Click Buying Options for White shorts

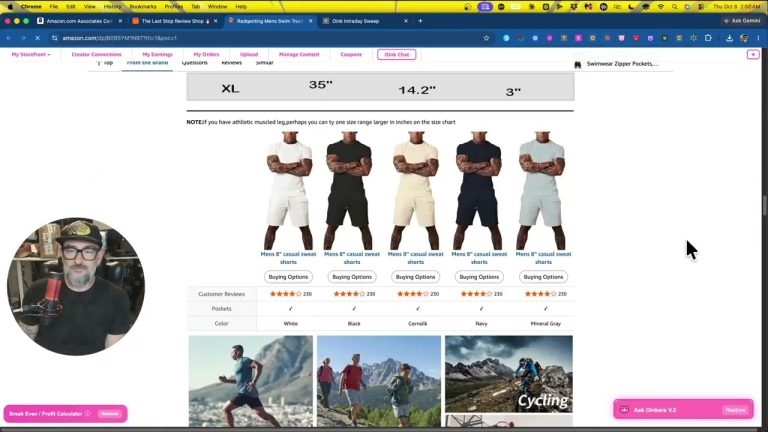click(x=288, y=277)
